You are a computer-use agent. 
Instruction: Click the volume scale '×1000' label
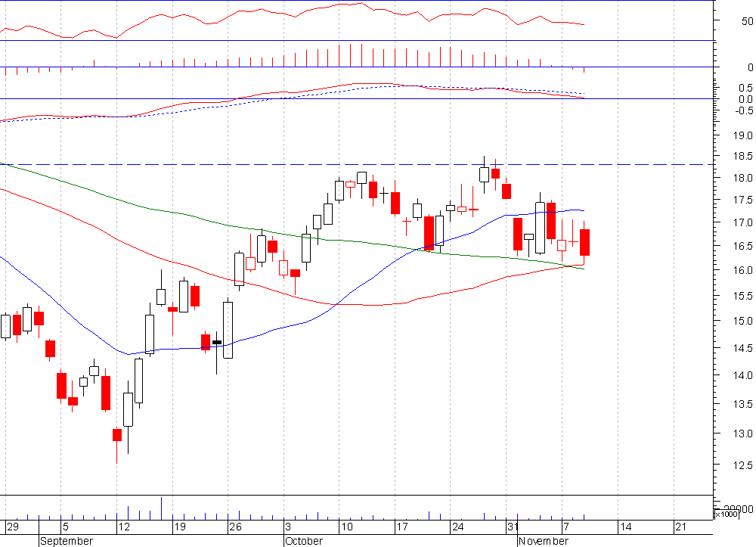726,514
